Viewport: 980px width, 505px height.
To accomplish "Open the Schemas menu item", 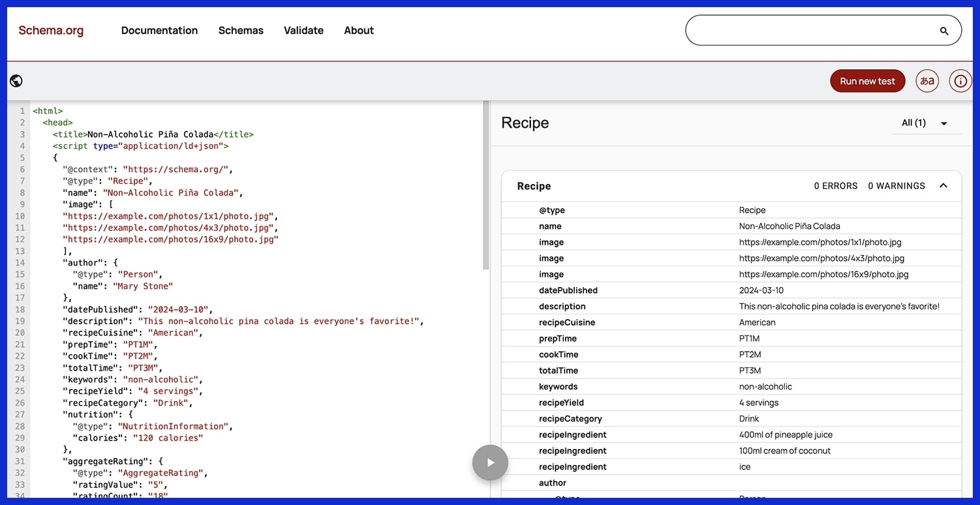I will [x=241, y=31].
